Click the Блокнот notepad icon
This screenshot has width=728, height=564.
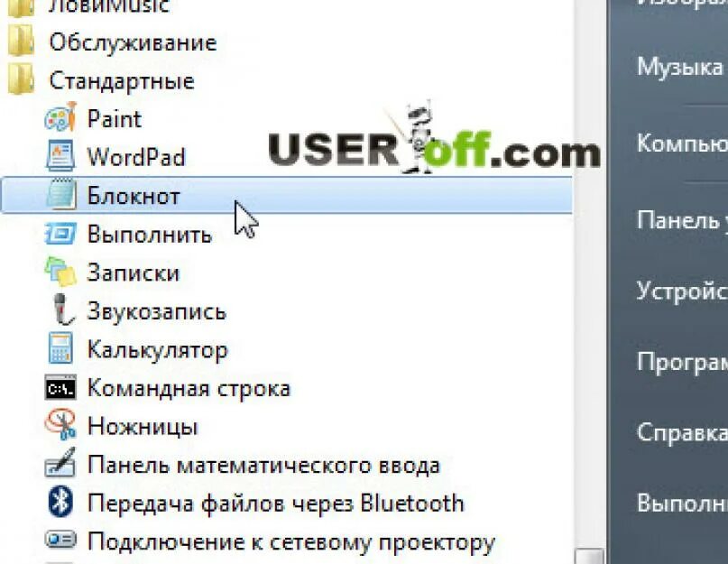[x=60, y=194]
